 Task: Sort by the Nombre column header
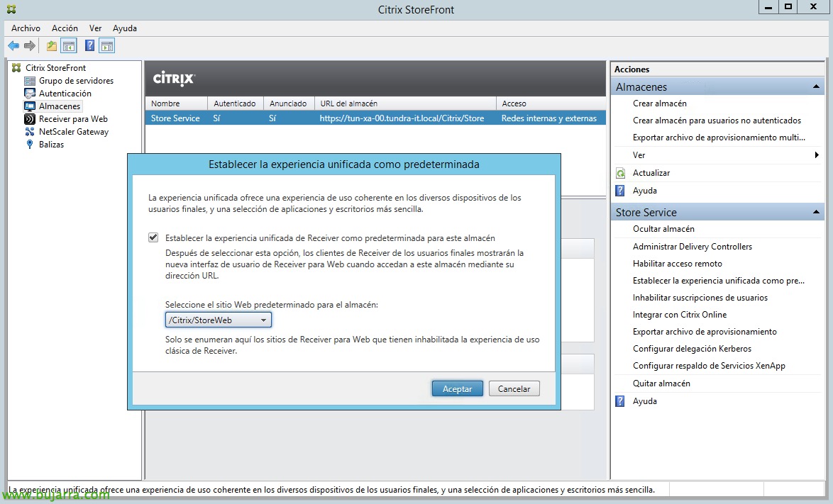tap(176, 103)
